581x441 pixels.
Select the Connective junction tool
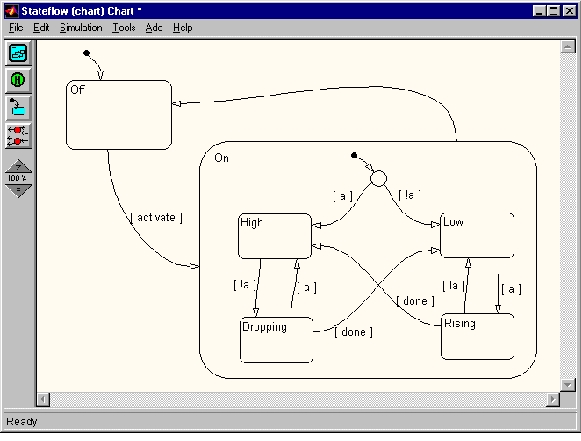tap(18, 136)
